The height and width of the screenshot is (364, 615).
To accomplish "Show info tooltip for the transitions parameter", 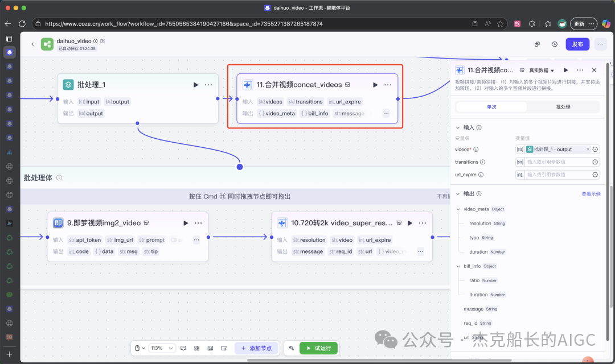I will coord(483,162).
